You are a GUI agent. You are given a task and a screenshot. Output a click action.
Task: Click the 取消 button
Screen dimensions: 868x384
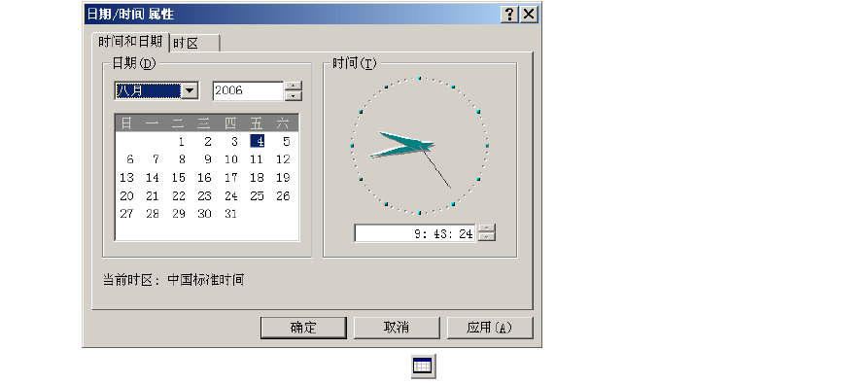pos(397,328)
